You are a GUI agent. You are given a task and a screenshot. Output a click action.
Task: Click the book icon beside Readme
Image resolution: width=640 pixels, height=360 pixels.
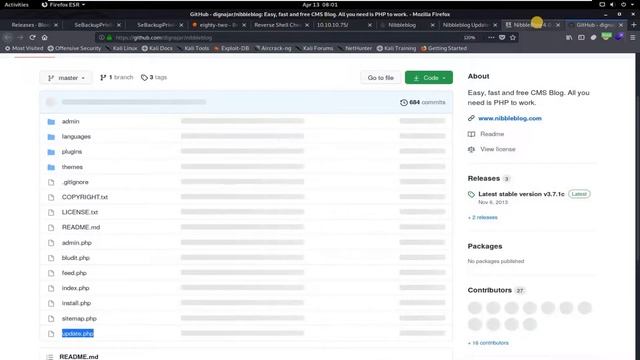471,134
